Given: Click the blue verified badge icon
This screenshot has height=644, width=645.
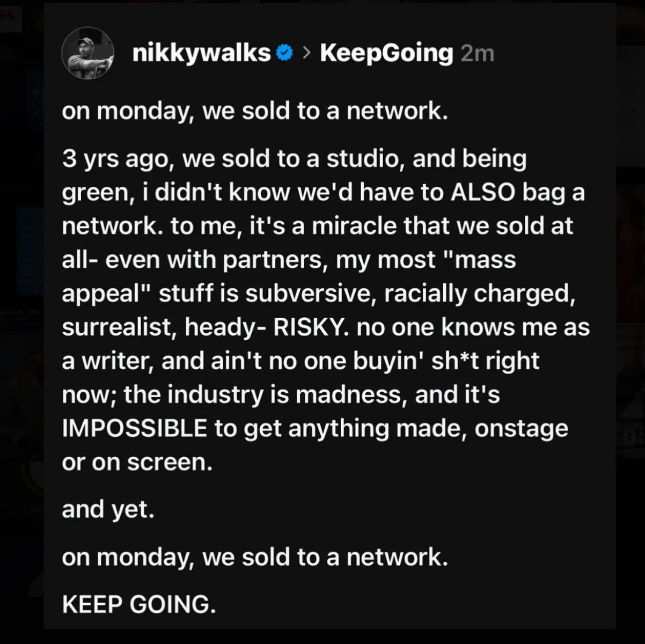Looking at the screenshot, I should click(x=284, y=53).
